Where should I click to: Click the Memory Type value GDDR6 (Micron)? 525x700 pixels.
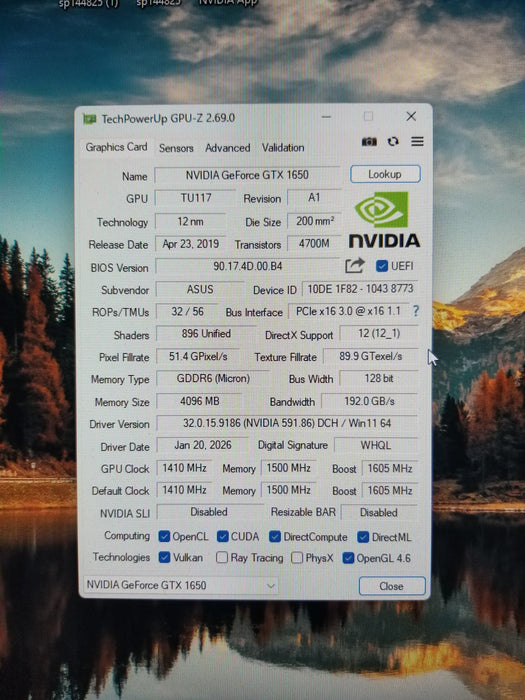coord(213,379)
